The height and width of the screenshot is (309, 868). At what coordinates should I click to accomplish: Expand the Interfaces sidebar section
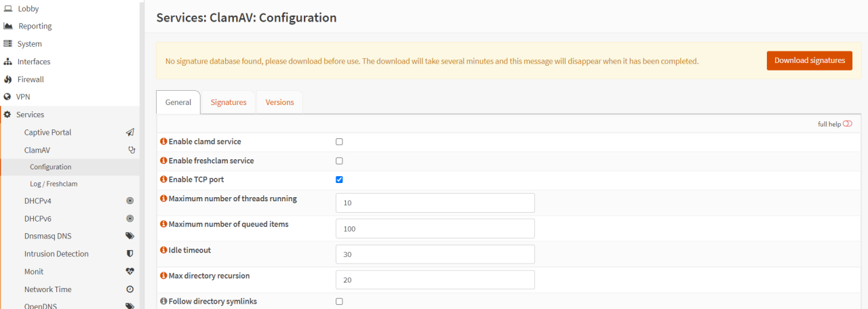(33, 62)
